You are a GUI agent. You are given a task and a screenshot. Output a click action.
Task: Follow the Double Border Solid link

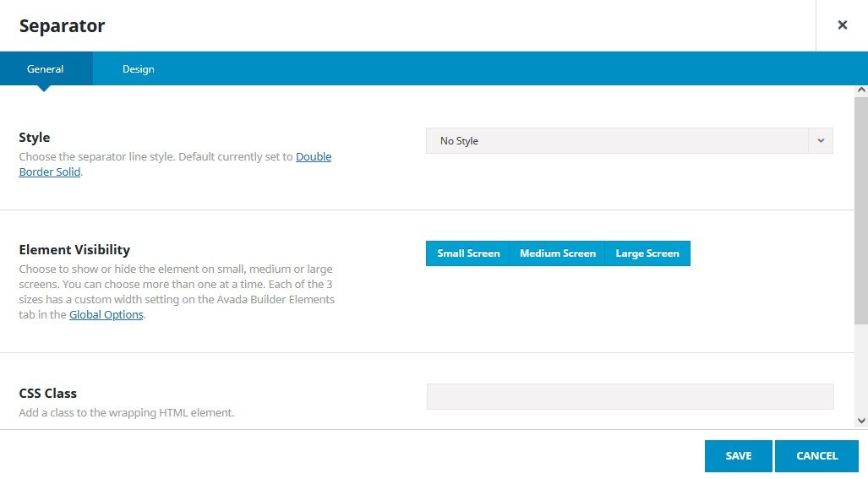(x=313, y=157)
